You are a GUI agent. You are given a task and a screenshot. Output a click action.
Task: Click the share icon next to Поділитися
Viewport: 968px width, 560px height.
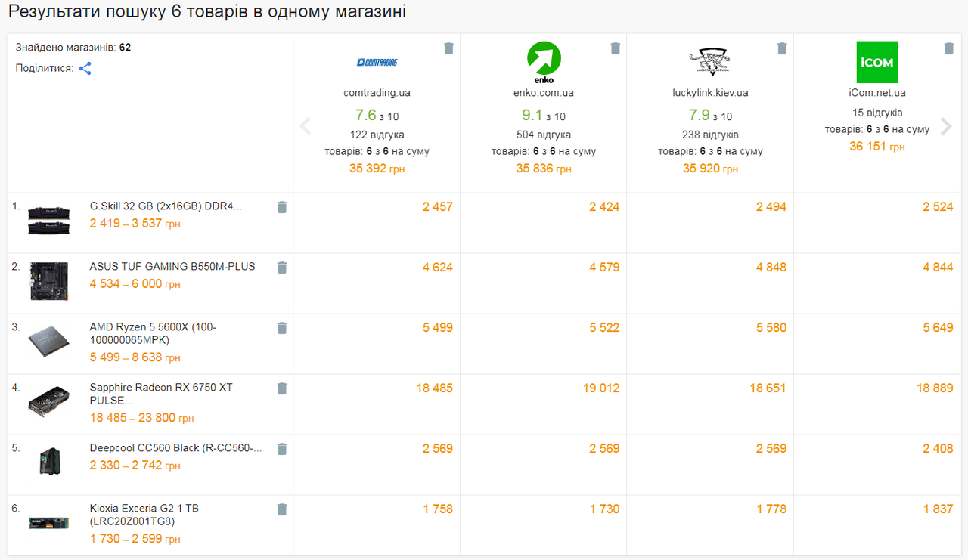point(85,68)
